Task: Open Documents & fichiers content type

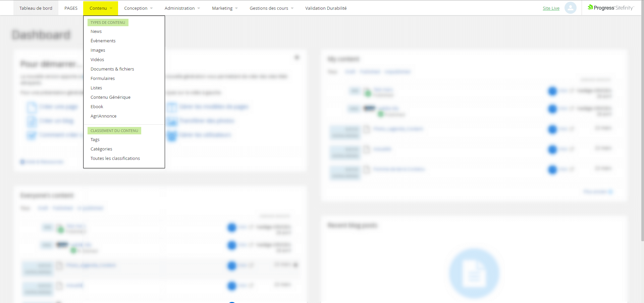Action: coord(112,69)
